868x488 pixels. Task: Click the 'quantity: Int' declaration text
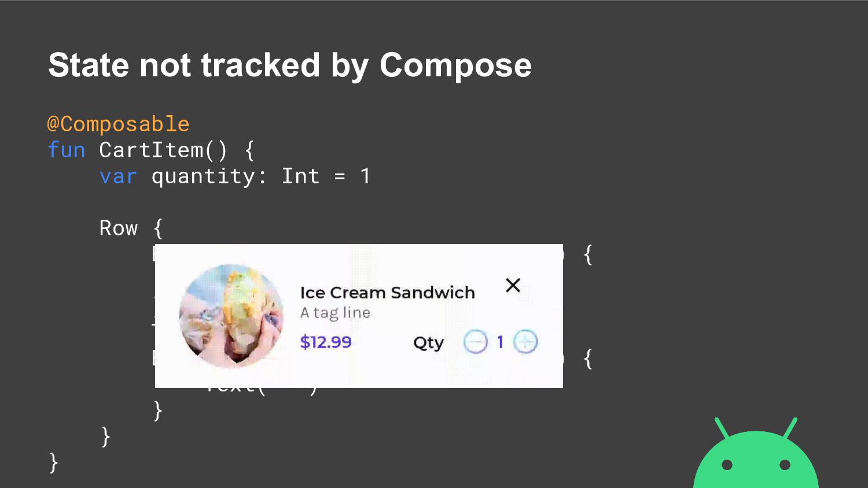[236, 176]
